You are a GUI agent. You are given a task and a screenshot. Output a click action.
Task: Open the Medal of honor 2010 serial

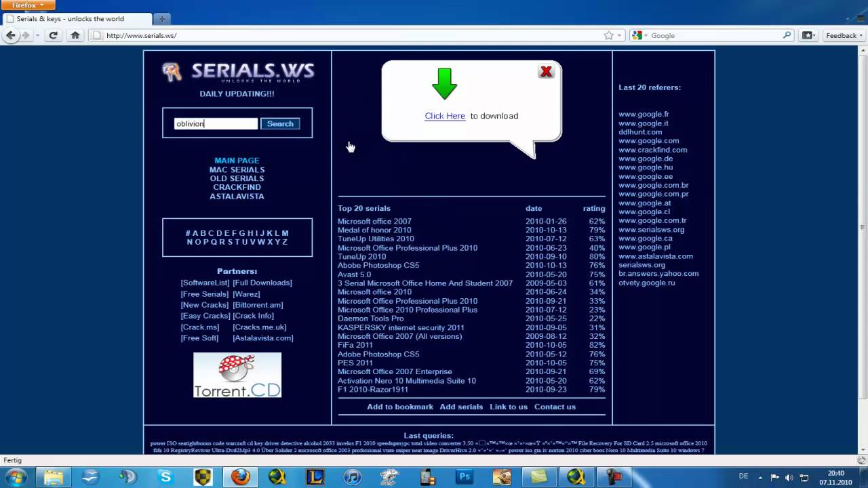374,230
